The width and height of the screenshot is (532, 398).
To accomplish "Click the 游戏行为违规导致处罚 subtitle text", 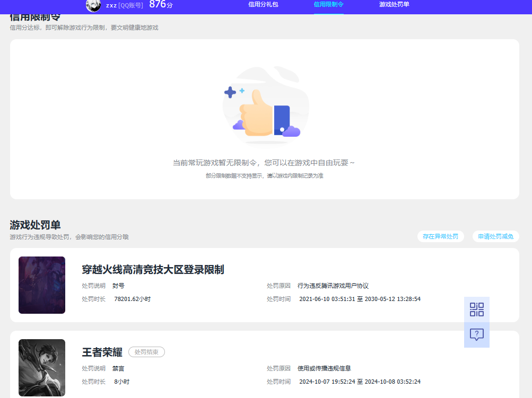I will (69, 237).
